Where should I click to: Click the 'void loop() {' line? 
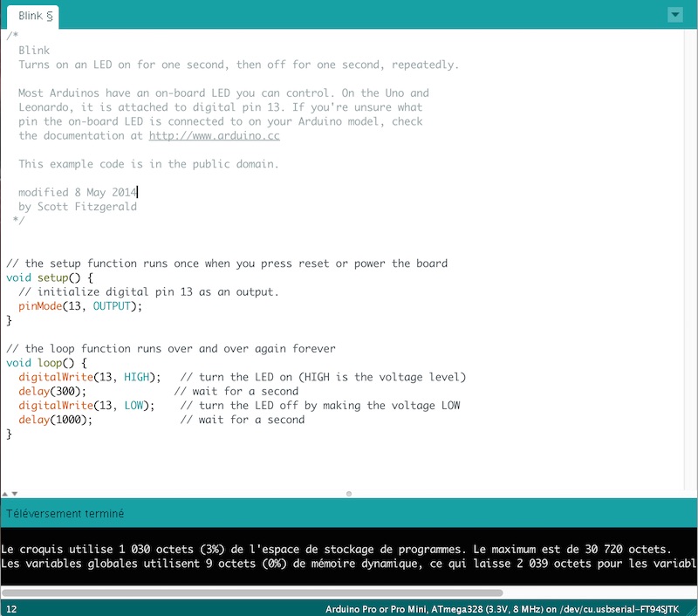click(47, 363)
